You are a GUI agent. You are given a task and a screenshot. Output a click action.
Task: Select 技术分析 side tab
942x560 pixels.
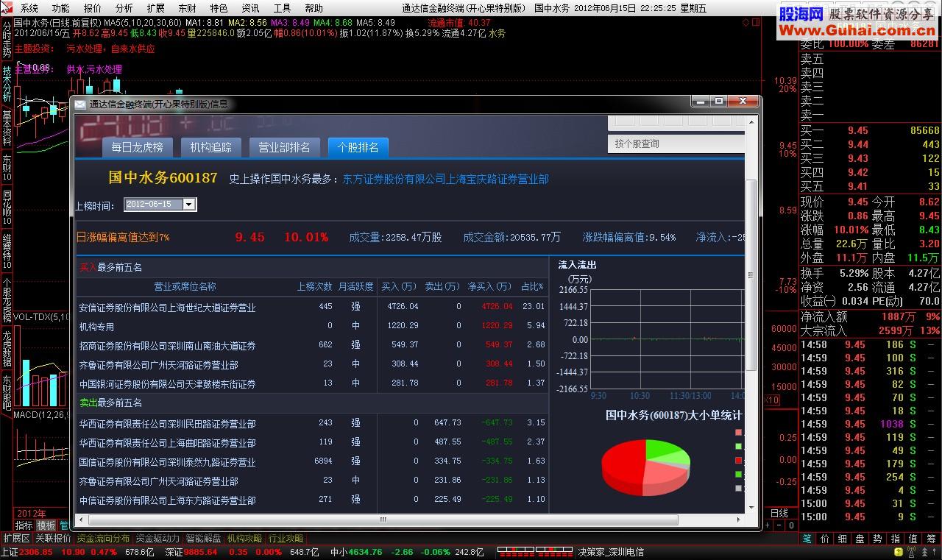click(7, 84)
